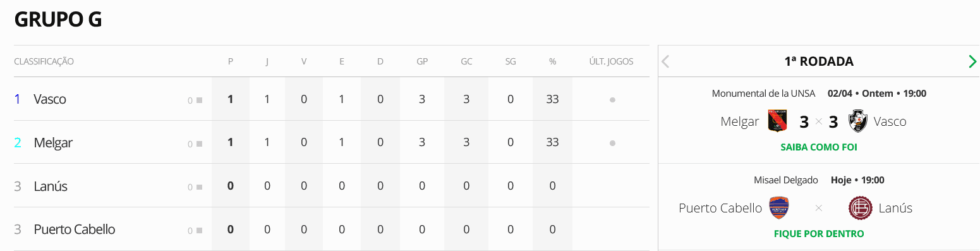Click Melgar's last game result dot
This screenshot has width=980, height=251.
point(612,144)
